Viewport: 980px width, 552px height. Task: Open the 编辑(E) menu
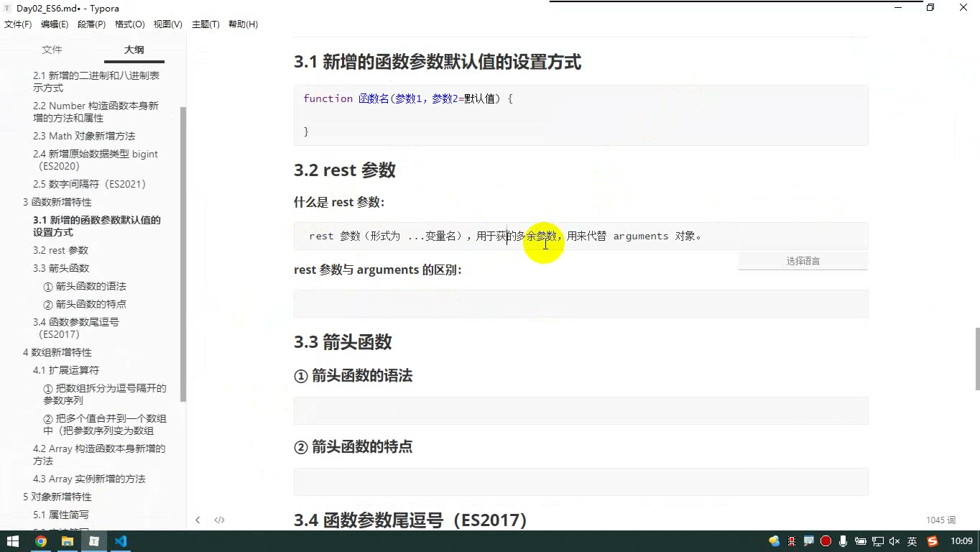tap(55, 24)
